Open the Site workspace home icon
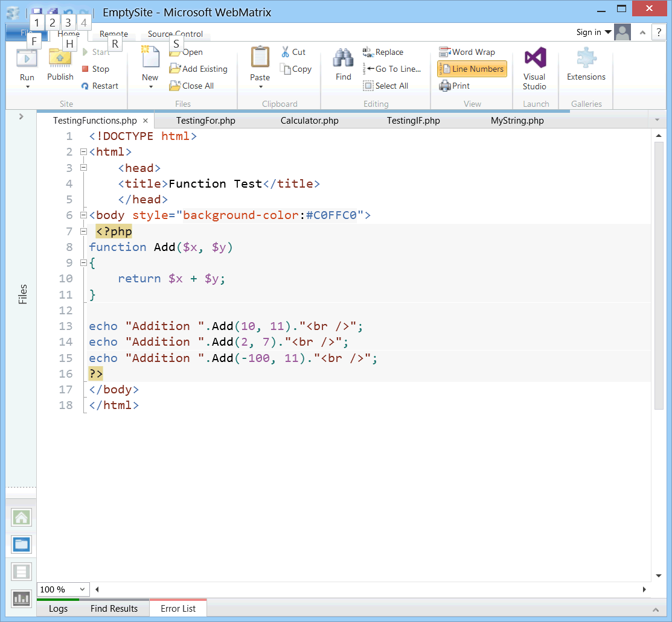Viewport: 672px width, 622px height. [x=21, y=518]
